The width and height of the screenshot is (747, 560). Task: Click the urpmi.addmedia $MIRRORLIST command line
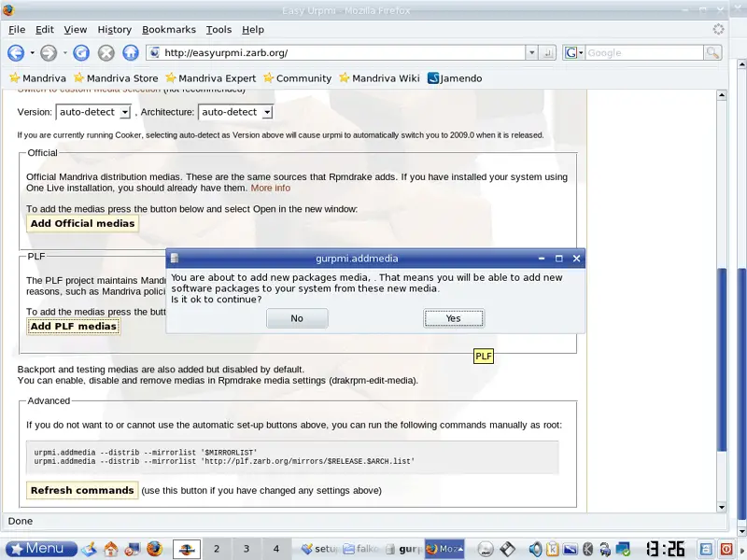(146, 453)
